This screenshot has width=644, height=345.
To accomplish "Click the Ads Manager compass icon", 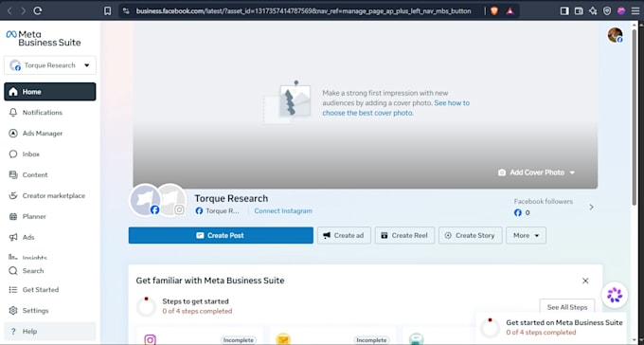I will pos(13,134).
